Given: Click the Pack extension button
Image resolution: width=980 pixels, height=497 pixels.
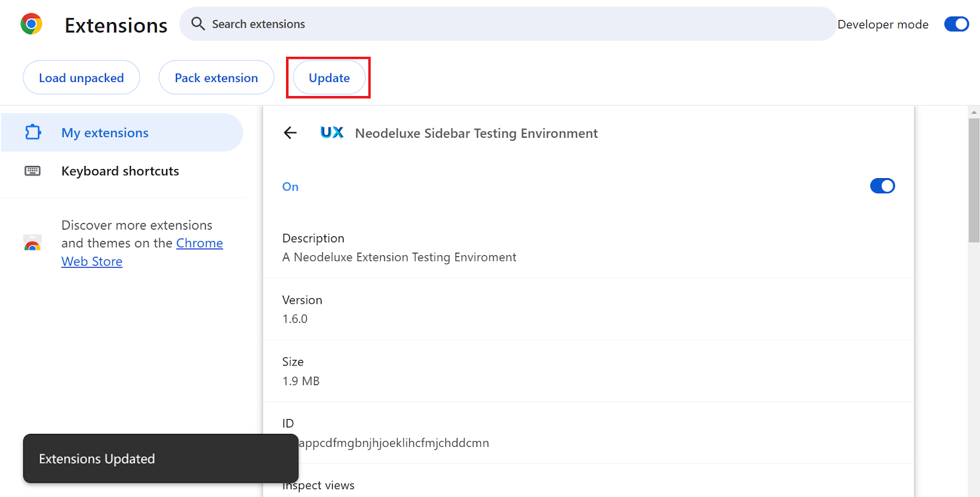Looking at the screenshot, I should [216, 78].
